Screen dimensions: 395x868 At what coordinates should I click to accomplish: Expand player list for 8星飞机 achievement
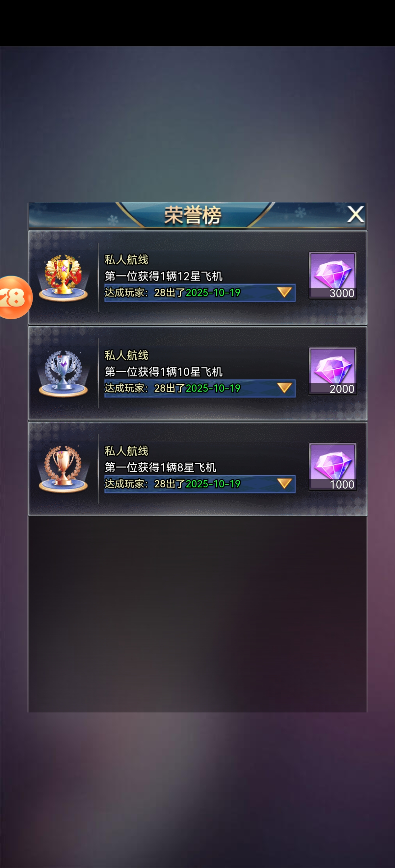(x=284, y=484)
